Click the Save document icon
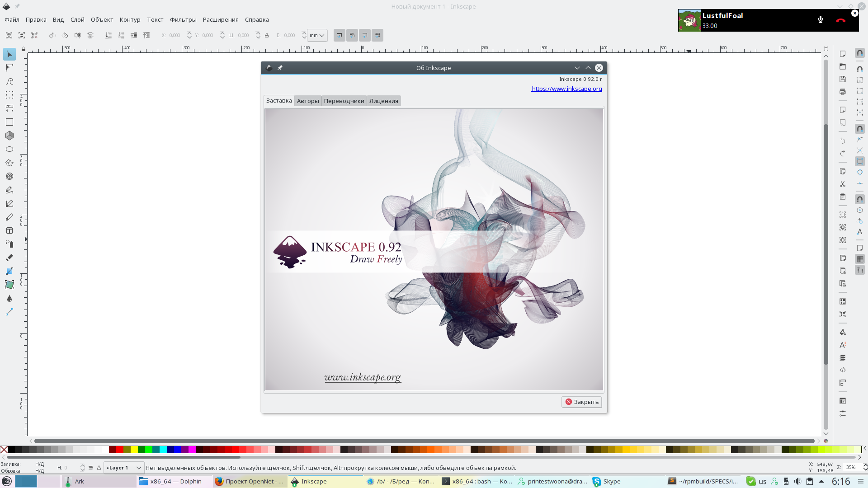Viewport: 868px width, 488px height. 843,79
